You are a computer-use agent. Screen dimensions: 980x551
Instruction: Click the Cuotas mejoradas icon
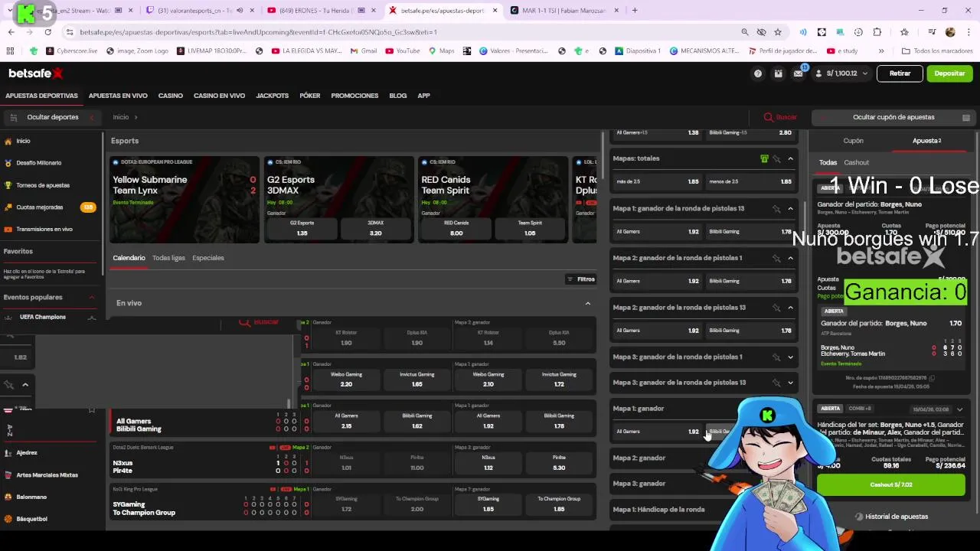[8, 207]
